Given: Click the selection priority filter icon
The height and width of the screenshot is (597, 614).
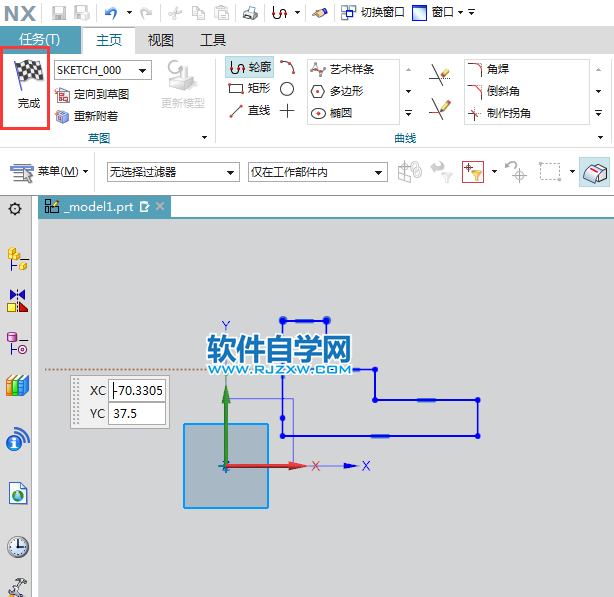Looking at the screenshot, I should 473,172.
